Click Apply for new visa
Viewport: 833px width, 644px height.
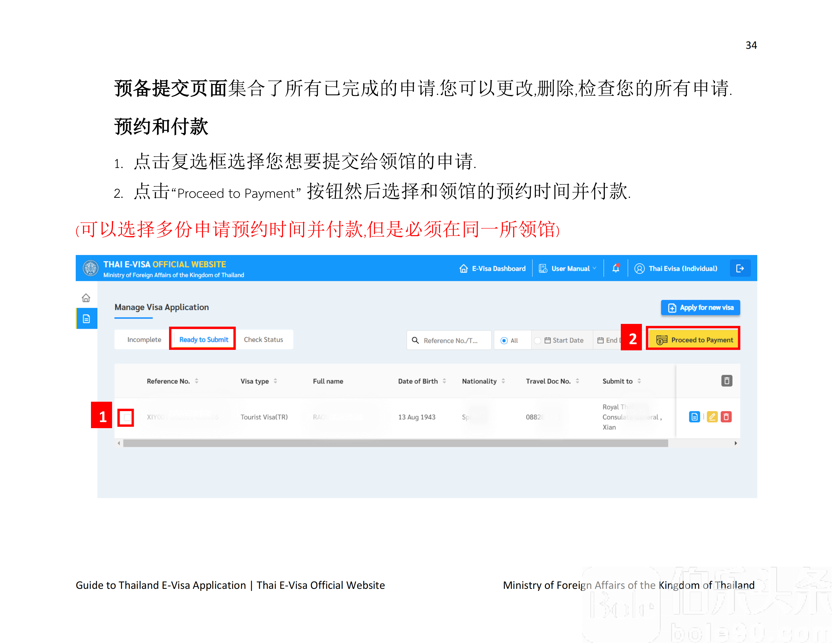tap(700, 307)
